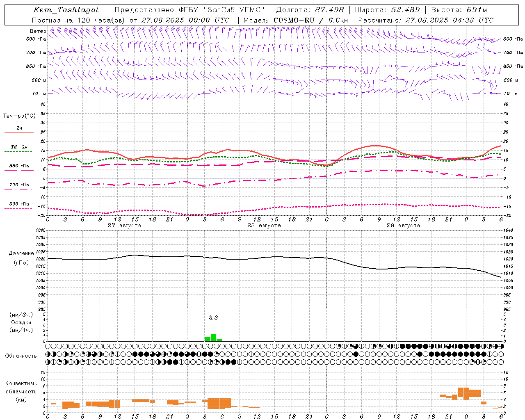
Task: Click the '700 гПа' temperature legend entry
Action: 19,185
